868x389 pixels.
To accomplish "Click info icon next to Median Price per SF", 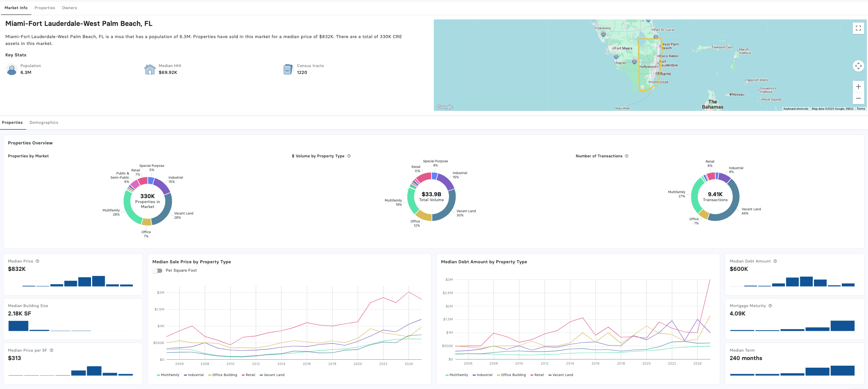I will point(51,351).
